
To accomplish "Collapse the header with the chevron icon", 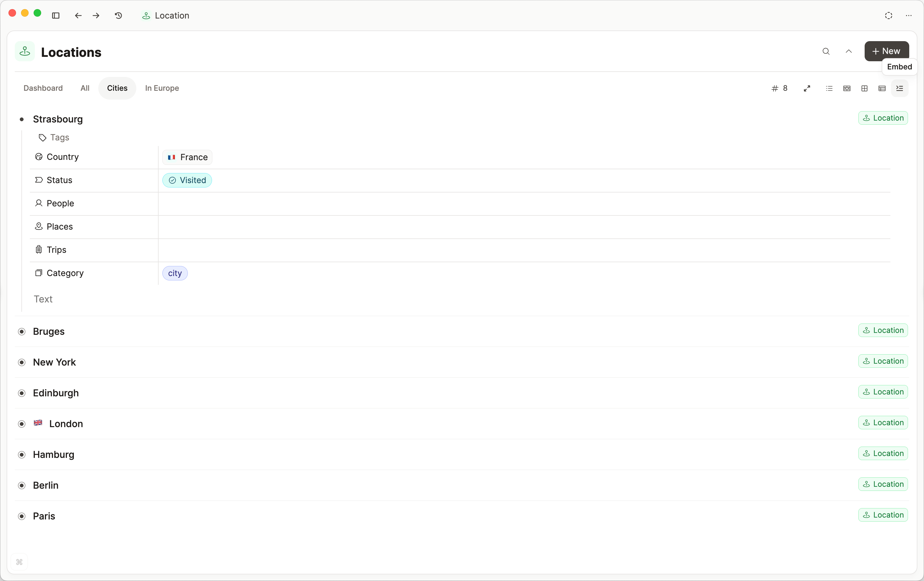I will (x=849, y=52).
